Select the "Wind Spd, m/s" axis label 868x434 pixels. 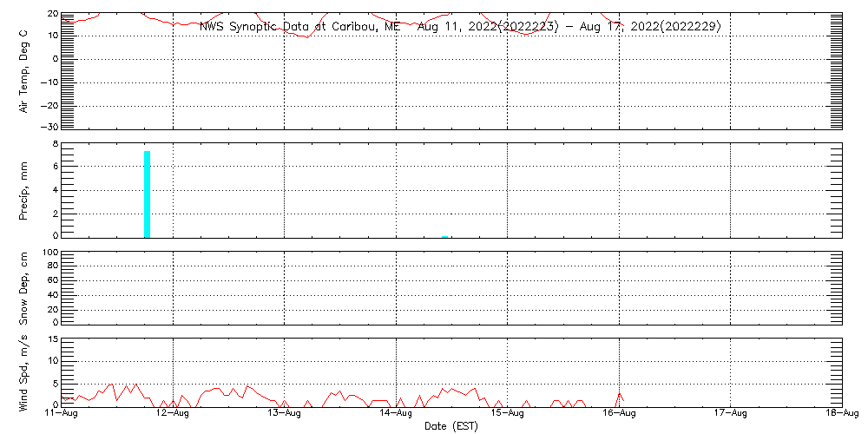pos(24,372)
